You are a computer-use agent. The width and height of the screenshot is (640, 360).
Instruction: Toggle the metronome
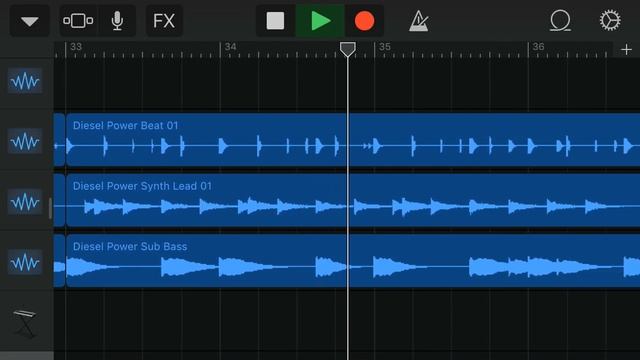(x=419, y=21)
